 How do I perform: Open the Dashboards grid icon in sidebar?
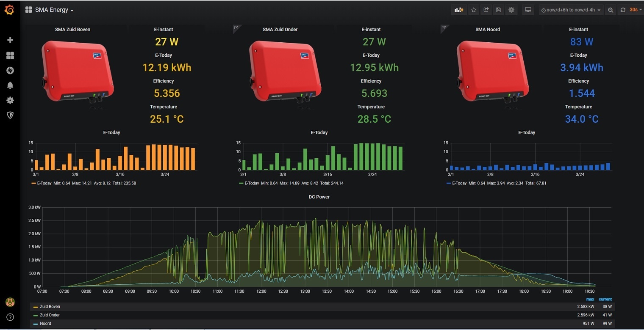pyautogui.click(x=10, y=55)
